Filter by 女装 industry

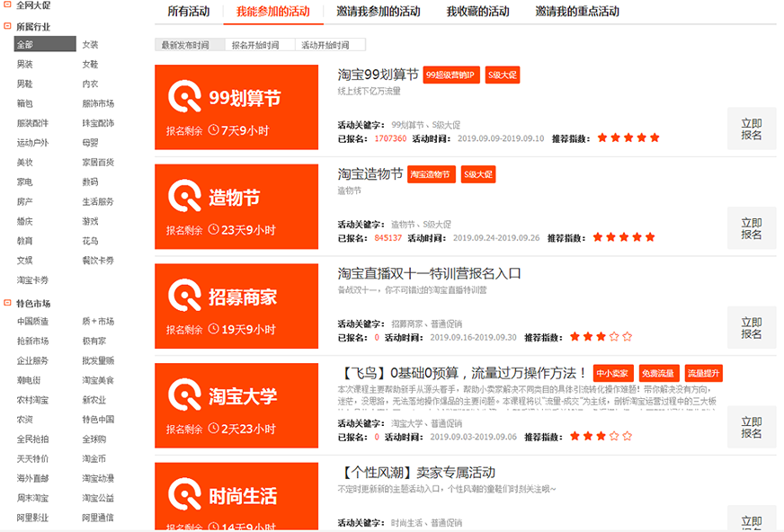point(90,44)
